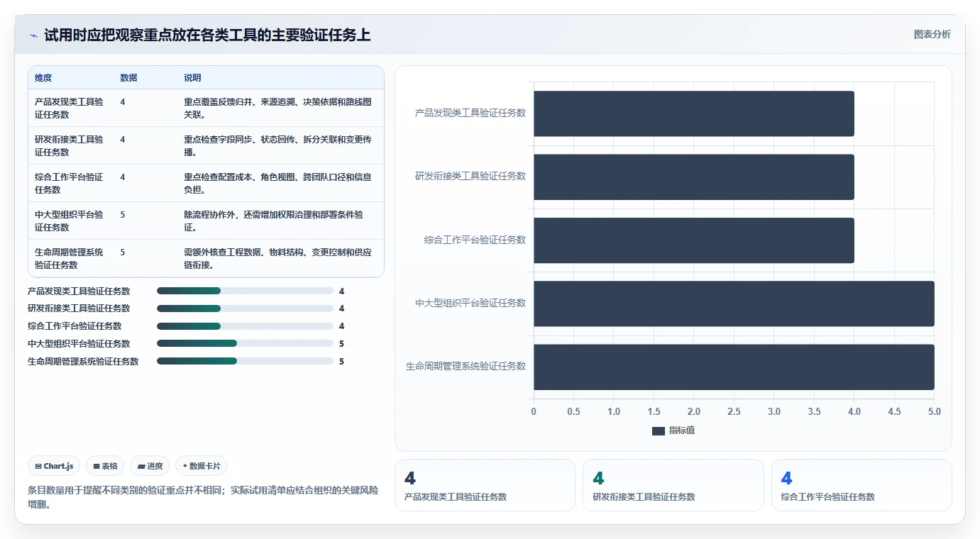Click description starting 需额外核查工程数据
The height and width of the screenshot is (539, 980).
pos(278,258)
